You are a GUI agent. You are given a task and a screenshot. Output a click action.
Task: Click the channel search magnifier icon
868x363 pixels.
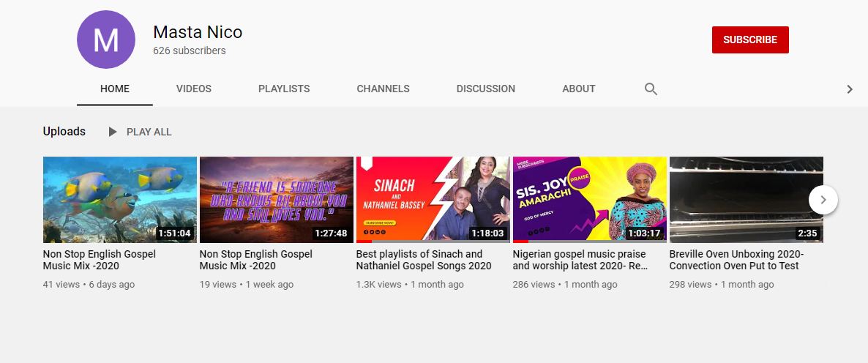(651, 89)
